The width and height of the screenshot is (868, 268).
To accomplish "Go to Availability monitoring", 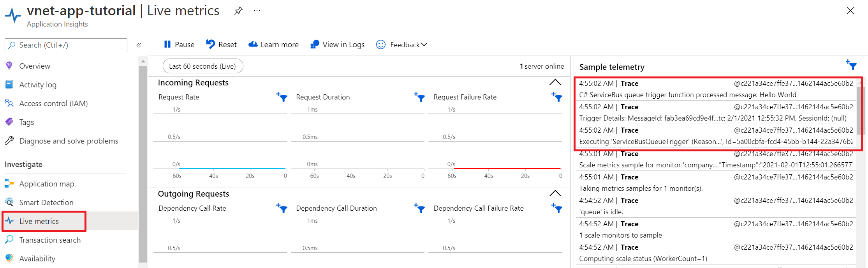I will (37, 258).
